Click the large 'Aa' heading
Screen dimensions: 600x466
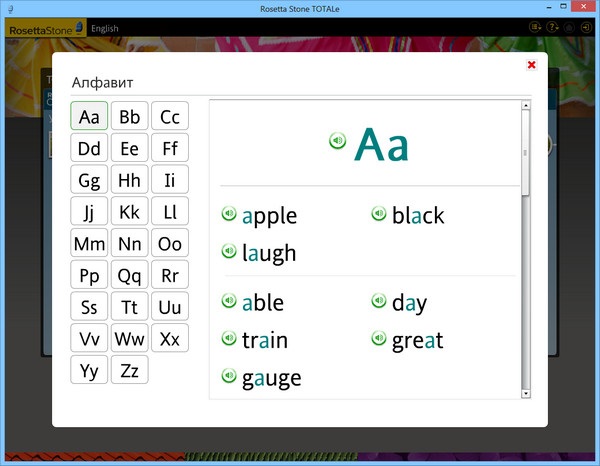pos(382,145)
